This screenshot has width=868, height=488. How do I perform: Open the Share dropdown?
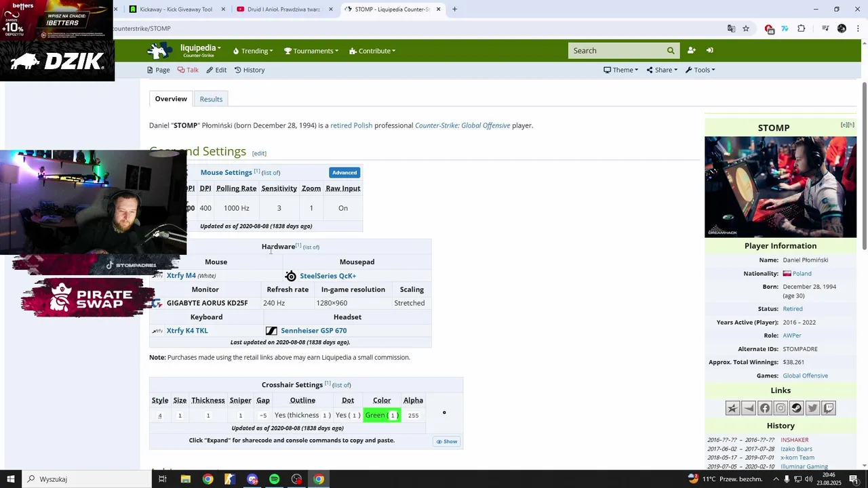(x=662, y=70)
